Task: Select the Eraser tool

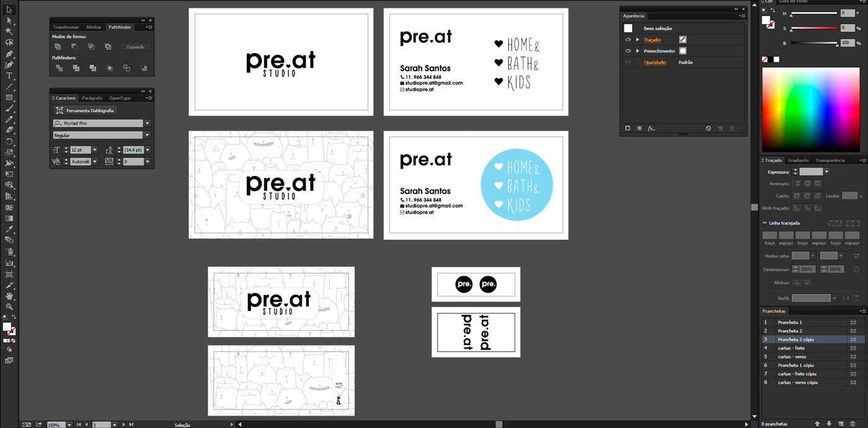Action: click(x=9, y=130)
